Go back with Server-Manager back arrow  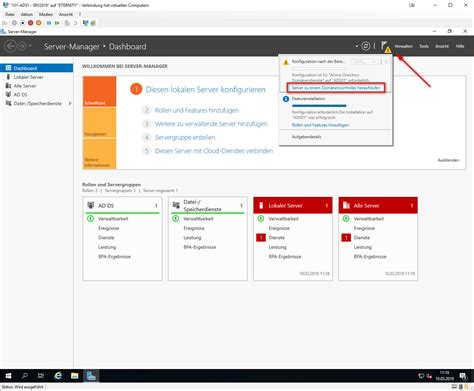pyautogui.click(x=11, y=46)
